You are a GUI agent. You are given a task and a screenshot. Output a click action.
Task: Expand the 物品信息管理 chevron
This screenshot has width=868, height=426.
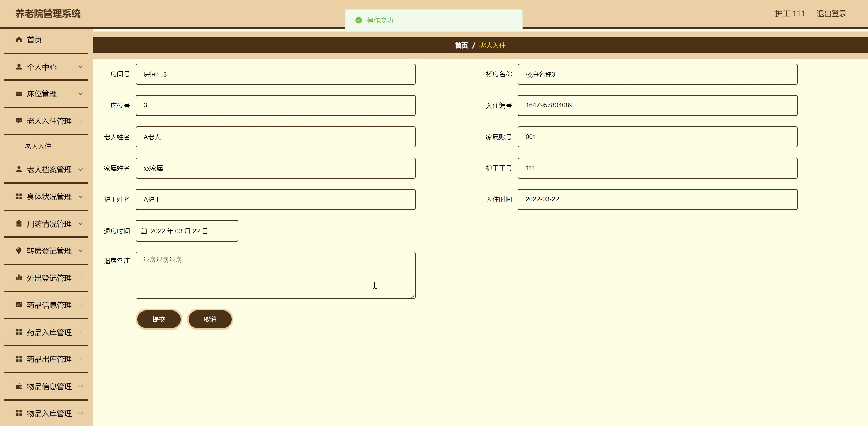81,386
